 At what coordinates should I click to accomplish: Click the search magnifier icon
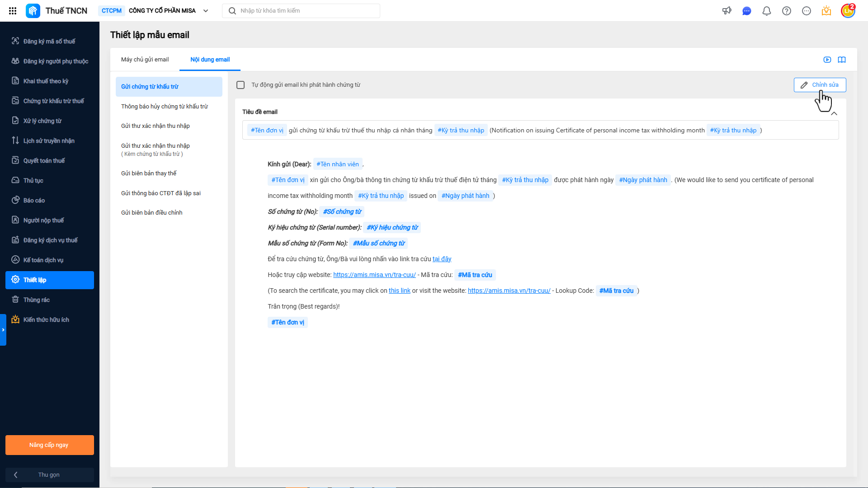232,11
